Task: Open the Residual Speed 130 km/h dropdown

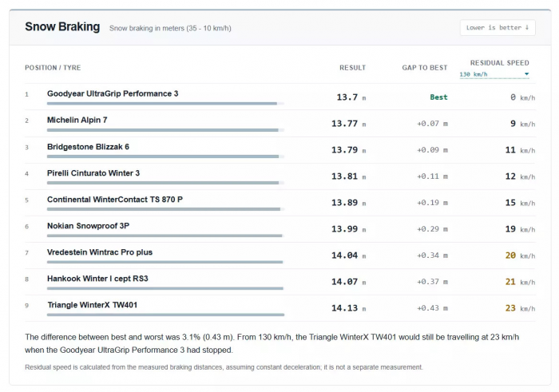Action: click(x=494, y=74)
